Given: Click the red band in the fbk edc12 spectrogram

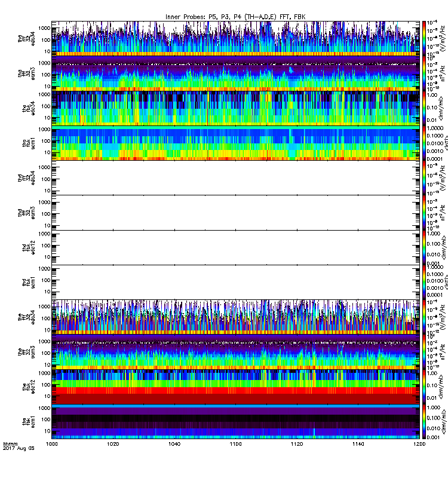Looking at the screenshot, I should point(235,391).
